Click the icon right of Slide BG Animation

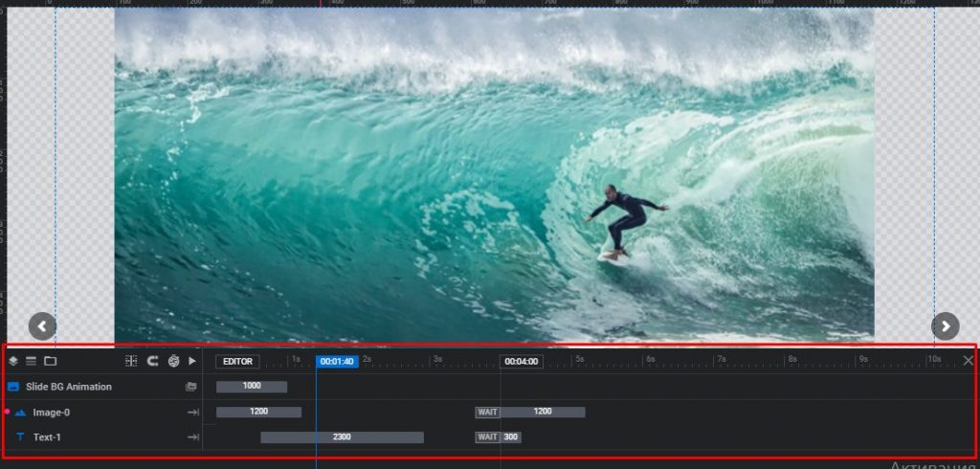(x=191, y=387)
